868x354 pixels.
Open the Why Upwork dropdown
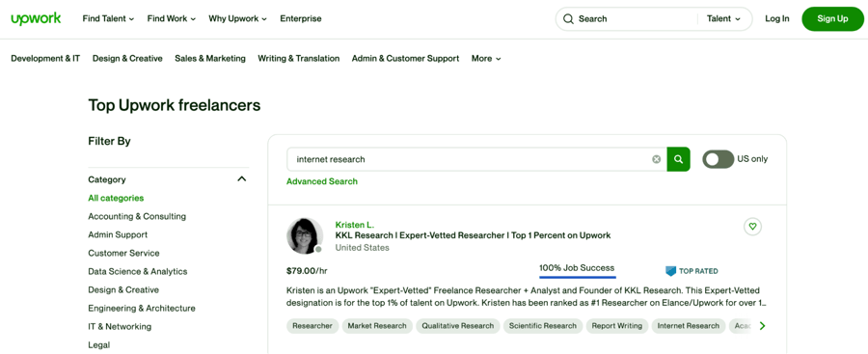click(238, 19)
